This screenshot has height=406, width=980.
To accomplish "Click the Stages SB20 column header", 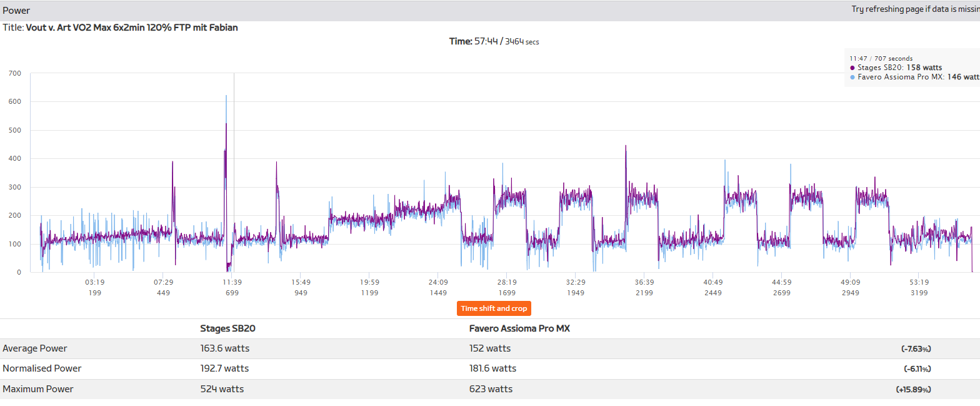I will 228,328.
